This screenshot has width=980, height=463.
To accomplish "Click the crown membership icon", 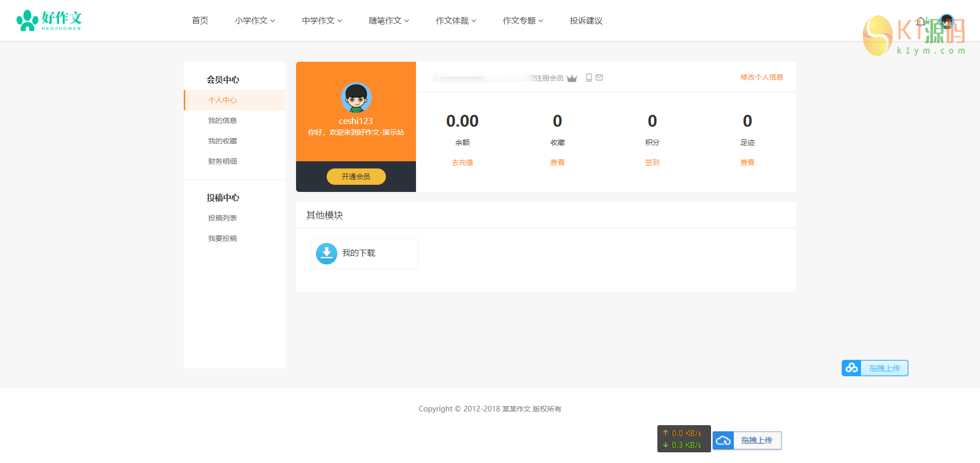I will [572, 78].
